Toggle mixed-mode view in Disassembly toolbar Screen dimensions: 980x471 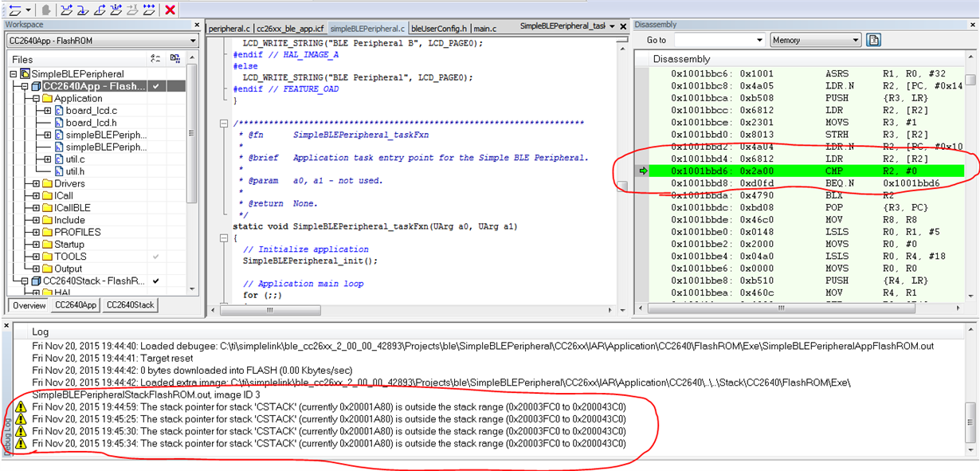click(x=876, y=40)
